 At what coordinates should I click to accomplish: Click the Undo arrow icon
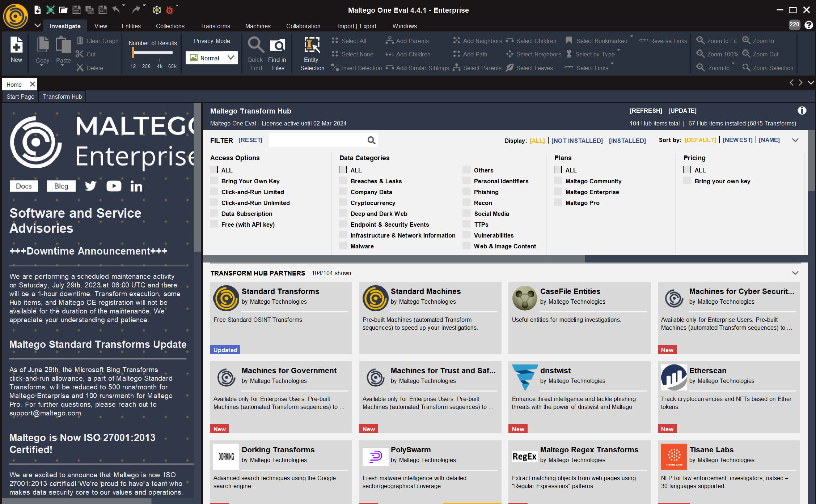(116, 10)
